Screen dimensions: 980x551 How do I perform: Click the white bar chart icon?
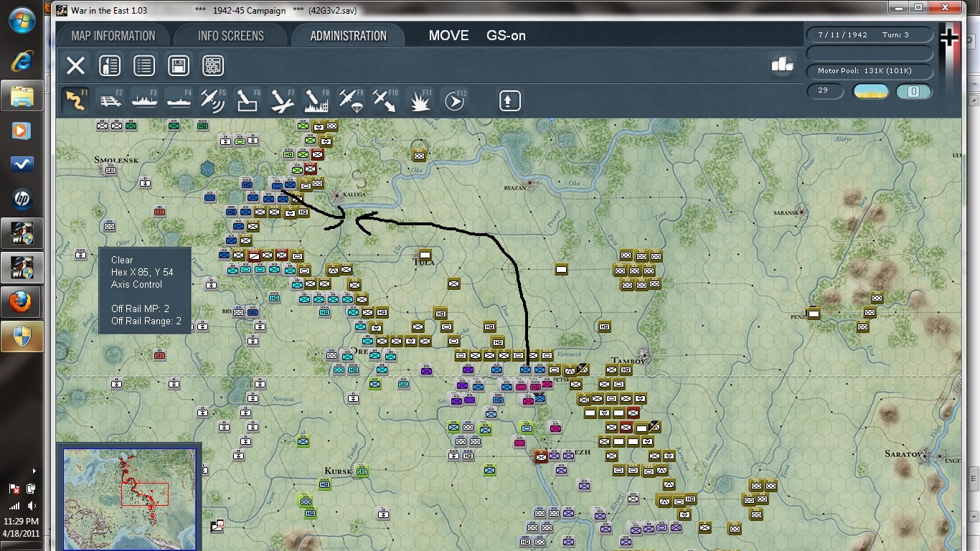[782, 64]
